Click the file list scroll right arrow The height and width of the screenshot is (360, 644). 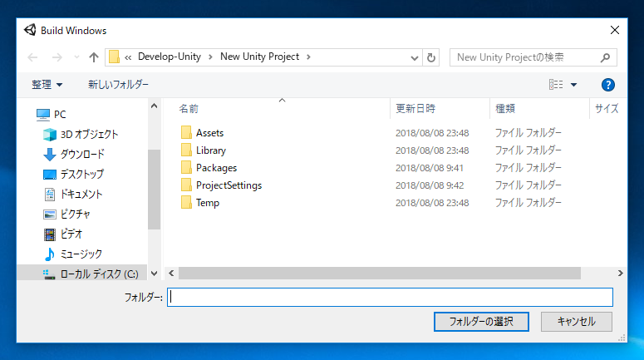(x=620, y=274)
